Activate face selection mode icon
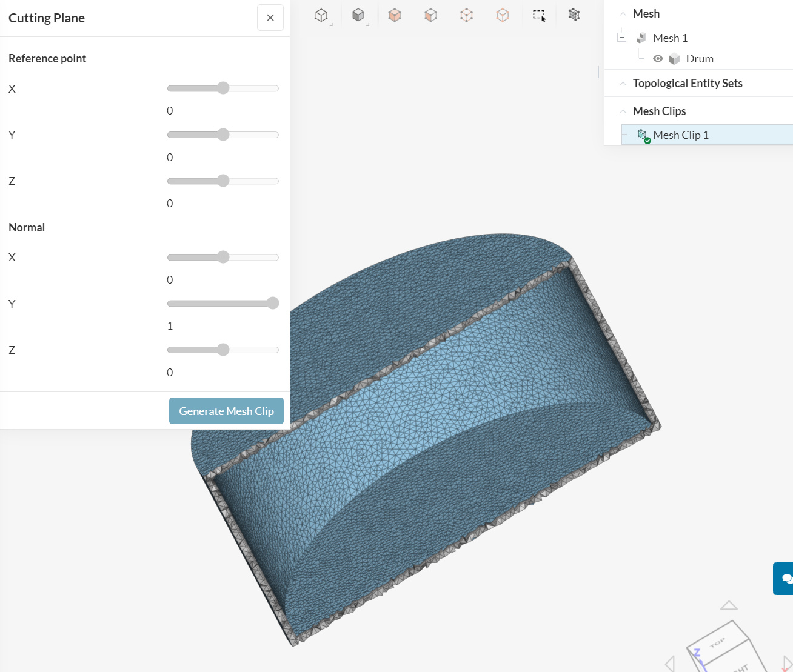The image size is (793, 672). tap(430, 16)
